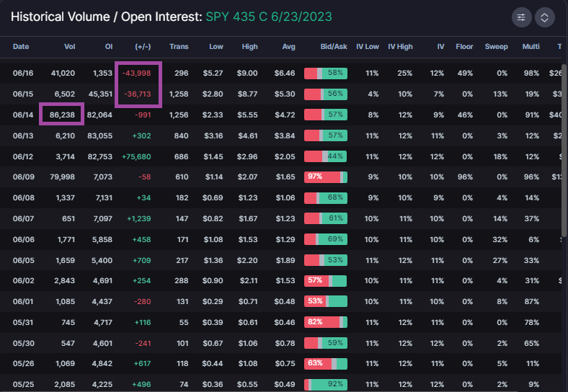Click the 4,842 open interest value
The image size is (568, 392).
(x=102, y=363)
